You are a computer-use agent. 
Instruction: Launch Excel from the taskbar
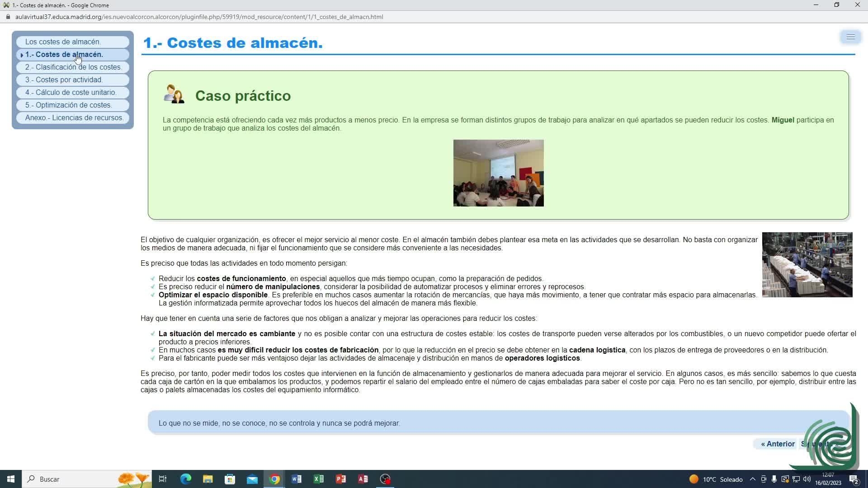pyautogui.click(x=319, y=479)
